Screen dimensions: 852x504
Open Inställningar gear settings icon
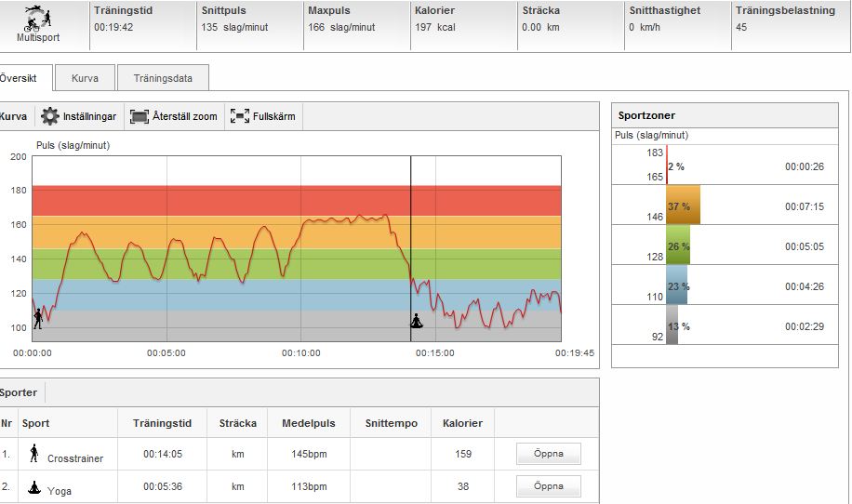[x=50, y=116]
